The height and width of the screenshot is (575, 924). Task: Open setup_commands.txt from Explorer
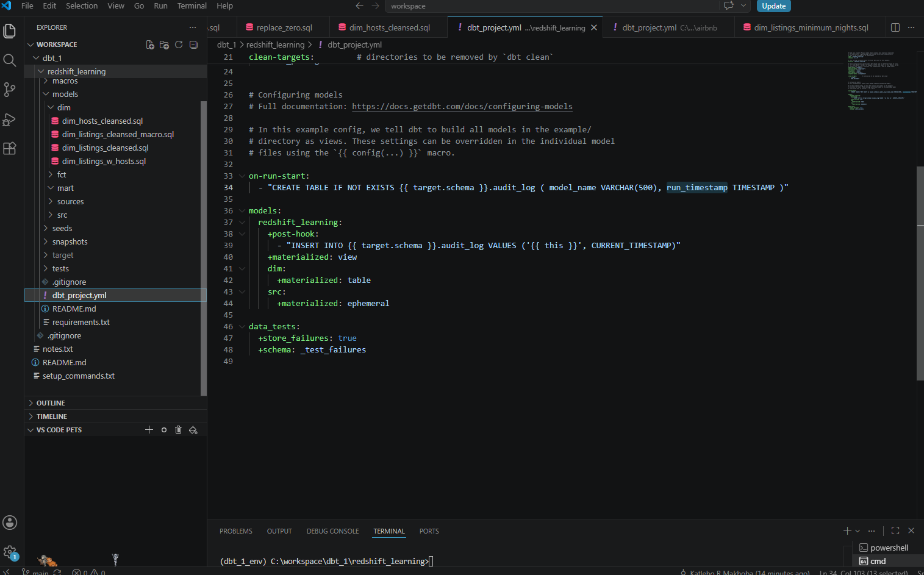point(79,376)
